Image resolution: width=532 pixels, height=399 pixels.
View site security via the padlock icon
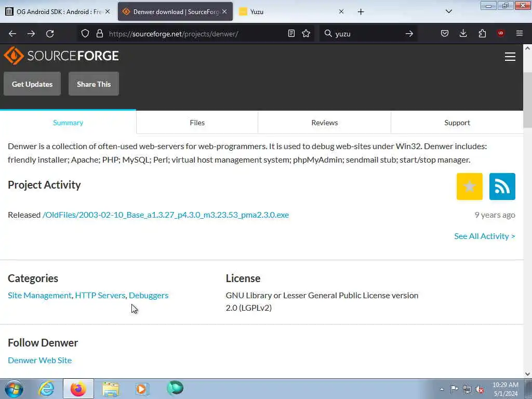(x=99, y=33)
